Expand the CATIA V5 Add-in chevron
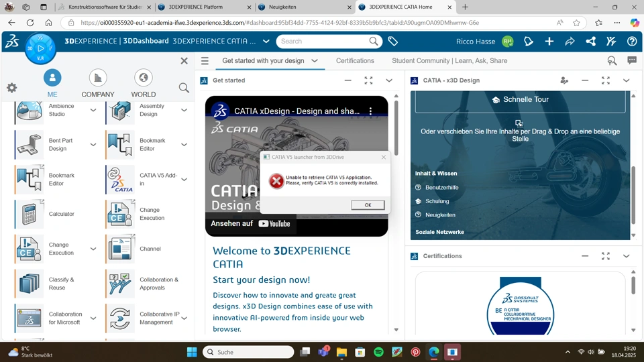This screenshot has width=644, height=362. point(184,180)
